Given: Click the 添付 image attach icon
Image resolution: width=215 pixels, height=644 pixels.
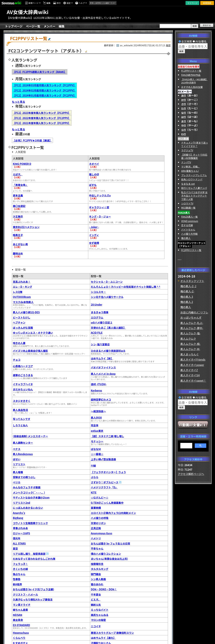Looking at the screenshot, I should tap(55, 3).
